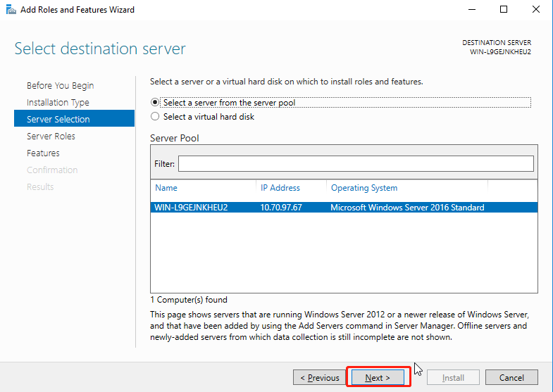
Task: Open the Server Selection step
Action: tap(58, 120)
